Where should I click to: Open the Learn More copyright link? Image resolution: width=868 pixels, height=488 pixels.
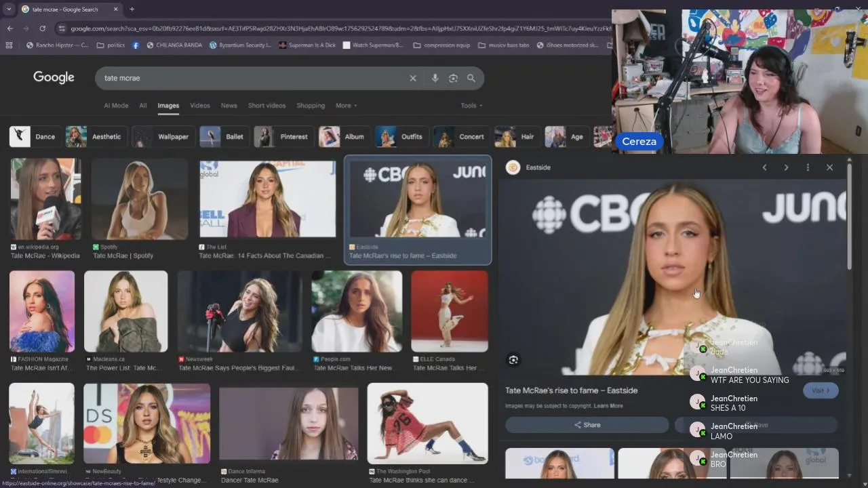[x=608, y=406]
